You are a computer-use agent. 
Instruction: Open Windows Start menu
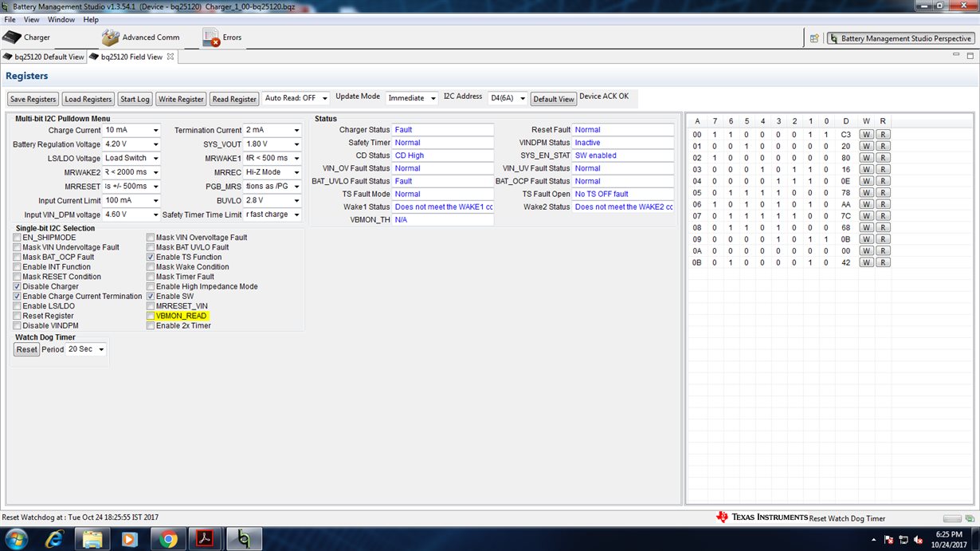tap(16, 539)
